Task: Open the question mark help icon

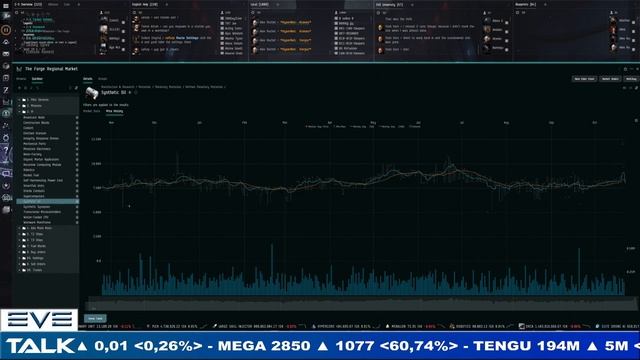Action: [x=6, y=150]
